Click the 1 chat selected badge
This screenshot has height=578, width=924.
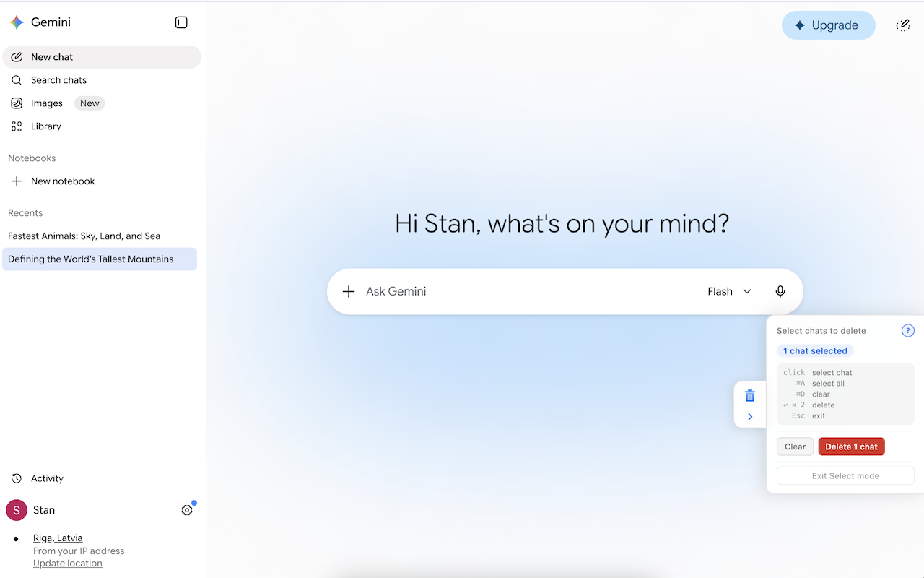(815, 351)
